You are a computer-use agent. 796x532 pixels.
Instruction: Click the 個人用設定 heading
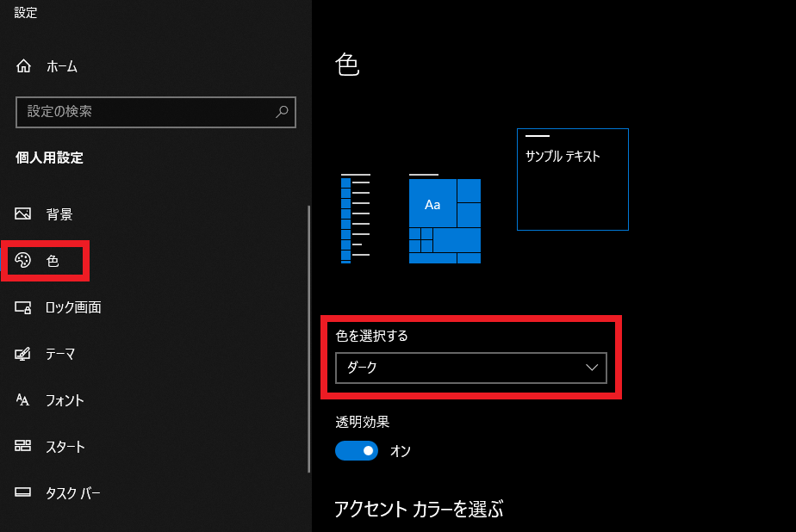(x=49, y=158)
